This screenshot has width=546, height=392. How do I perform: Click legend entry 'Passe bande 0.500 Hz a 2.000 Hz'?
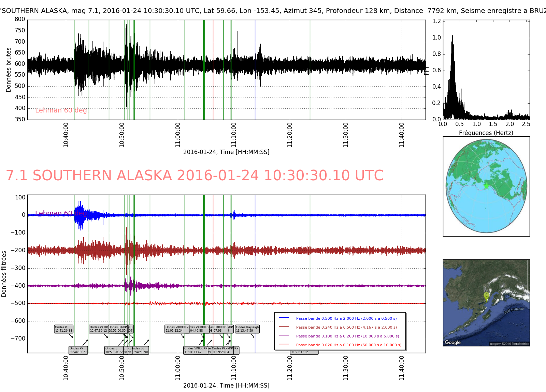[346, 318]
